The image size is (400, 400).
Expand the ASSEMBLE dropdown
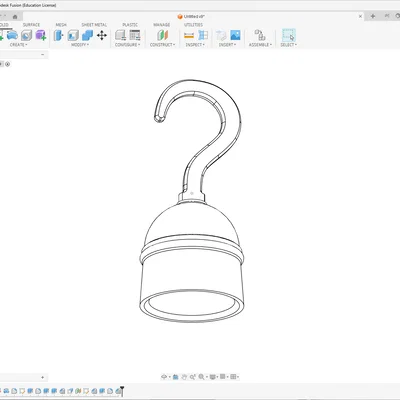click(260, 45)
